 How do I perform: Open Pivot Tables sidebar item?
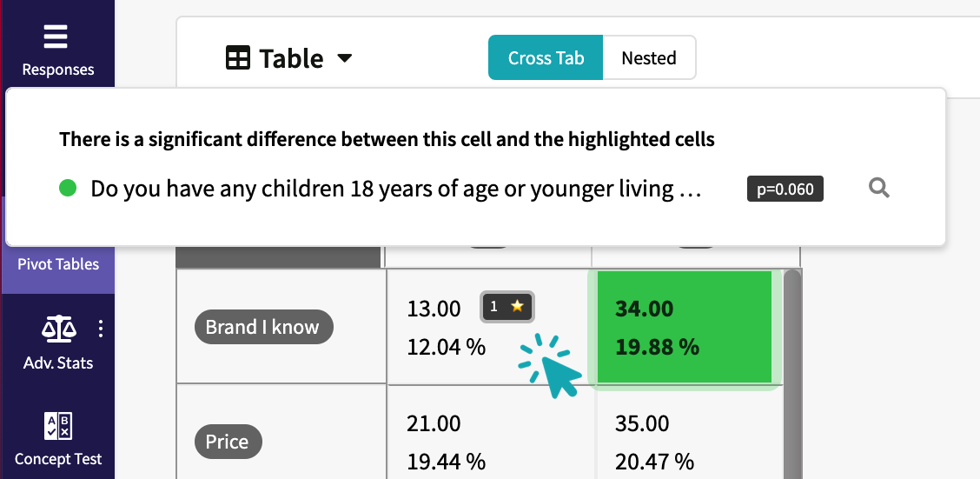point(58,264)
